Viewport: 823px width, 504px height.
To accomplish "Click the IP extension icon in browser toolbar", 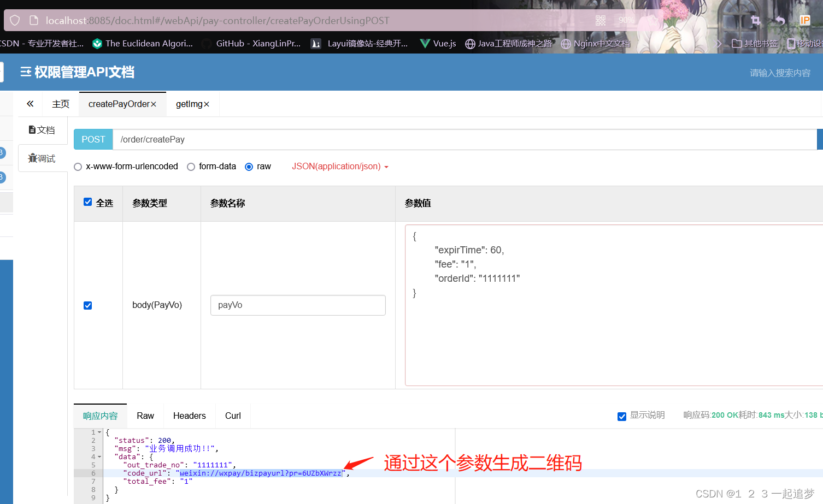I will point(804,20).
